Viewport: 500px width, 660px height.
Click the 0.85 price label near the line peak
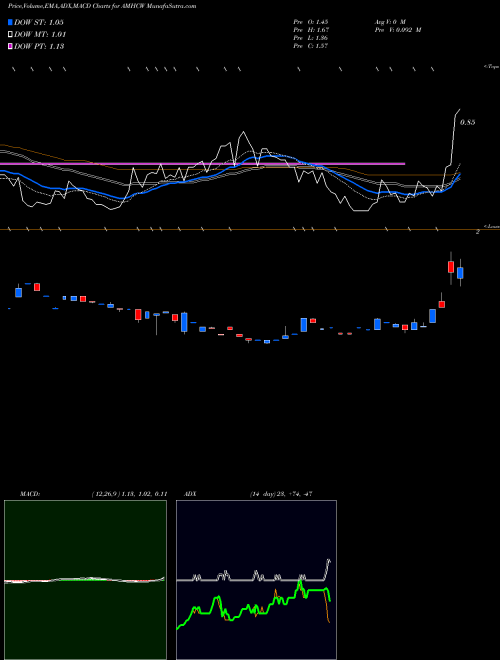[x=468, y=122]
